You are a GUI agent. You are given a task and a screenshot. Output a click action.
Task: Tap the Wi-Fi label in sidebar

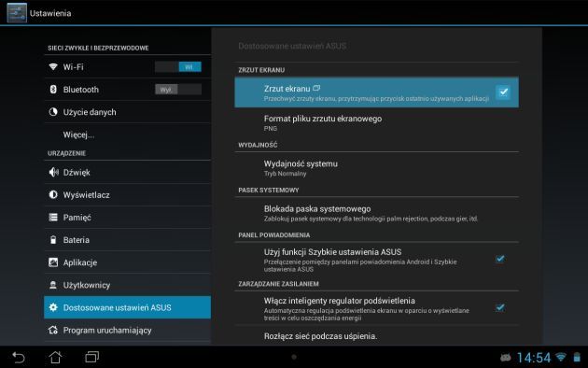pos(73,66)
